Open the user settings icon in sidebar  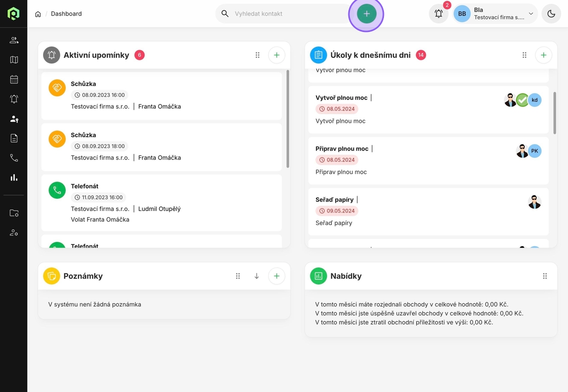pyautogui.click(x=14, y=233)
